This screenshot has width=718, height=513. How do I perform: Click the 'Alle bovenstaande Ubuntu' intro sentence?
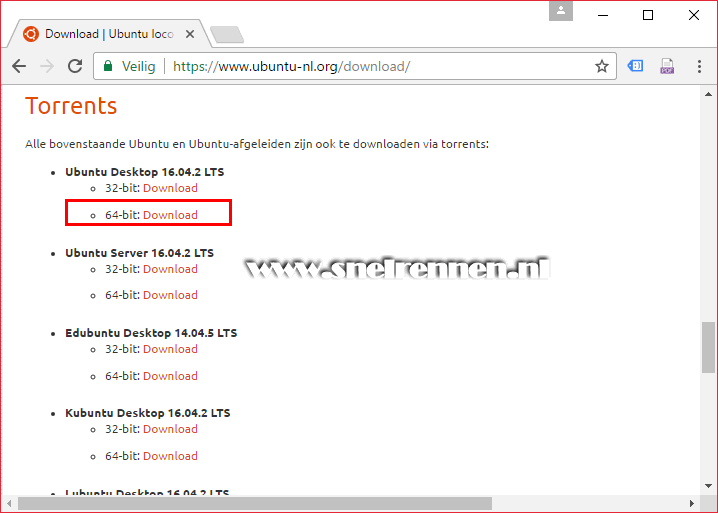257,144
